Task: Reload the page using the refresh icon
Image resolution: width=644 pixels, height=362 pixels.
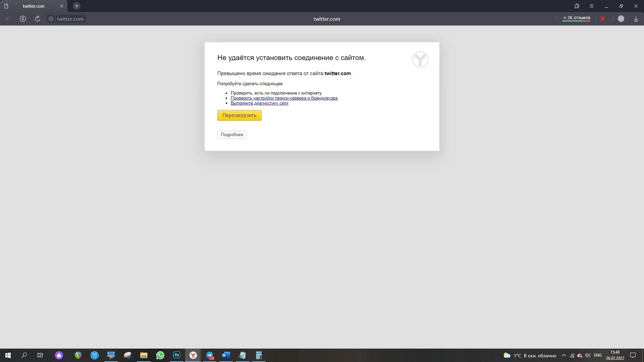Action: 38,19
